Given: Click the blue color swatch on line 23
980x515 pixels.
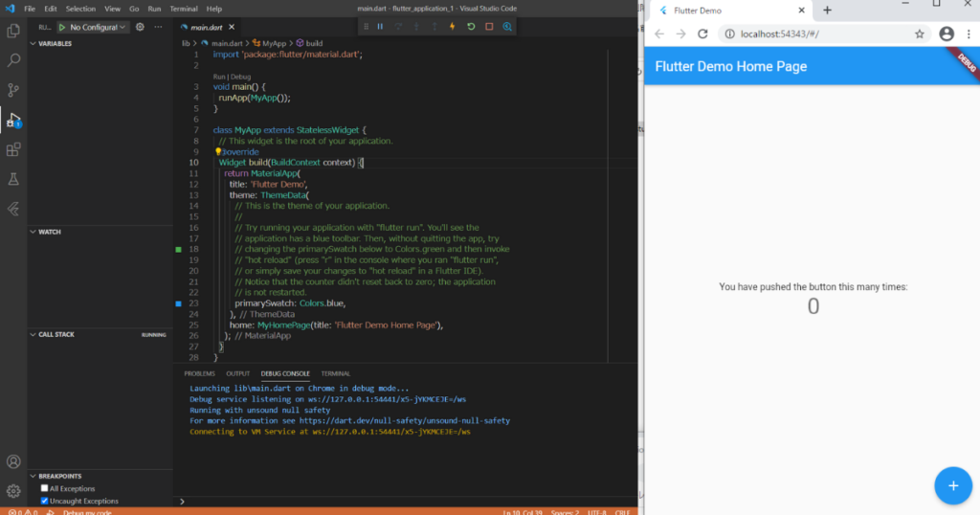Looking at the screenshot, I should (x=178, y=303).
